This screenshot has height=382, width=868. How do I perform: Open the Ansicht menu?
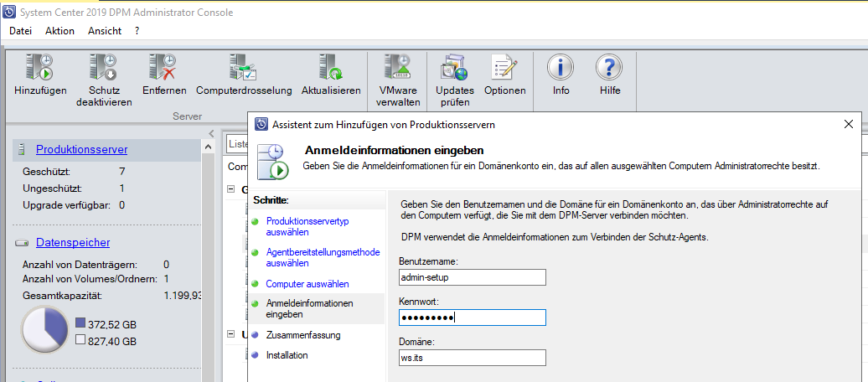click(105, 31)
